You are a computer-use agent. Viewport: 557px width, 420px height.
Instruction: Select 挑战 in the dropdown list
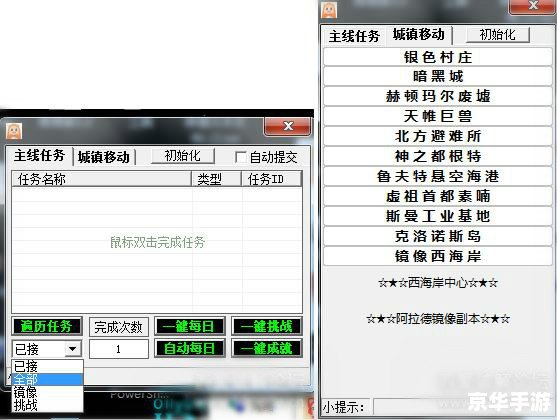tap(48, 405)
